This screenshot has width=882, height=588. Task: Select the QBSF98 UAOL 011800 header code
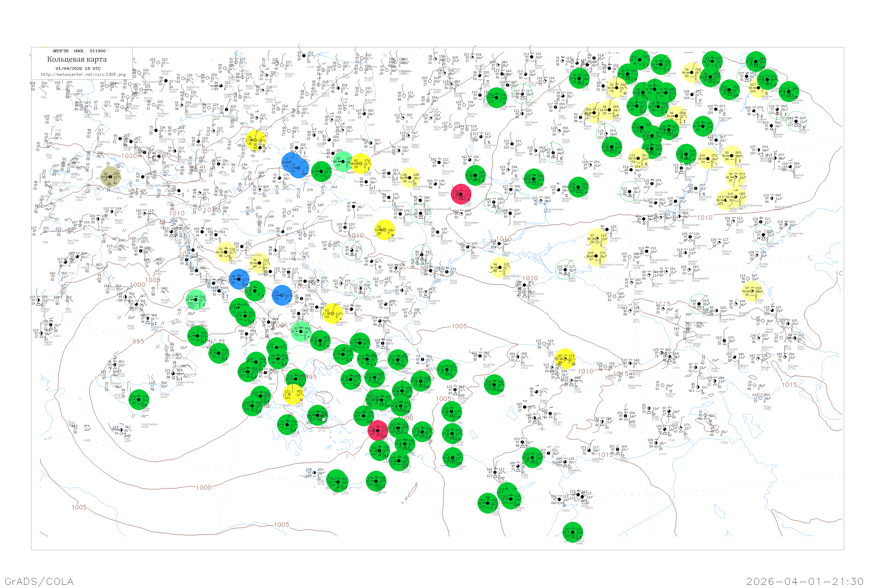tap(79, 51)
